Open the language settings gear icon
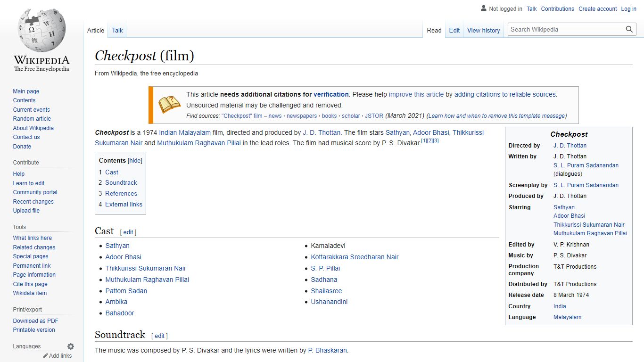 [71, 346]
